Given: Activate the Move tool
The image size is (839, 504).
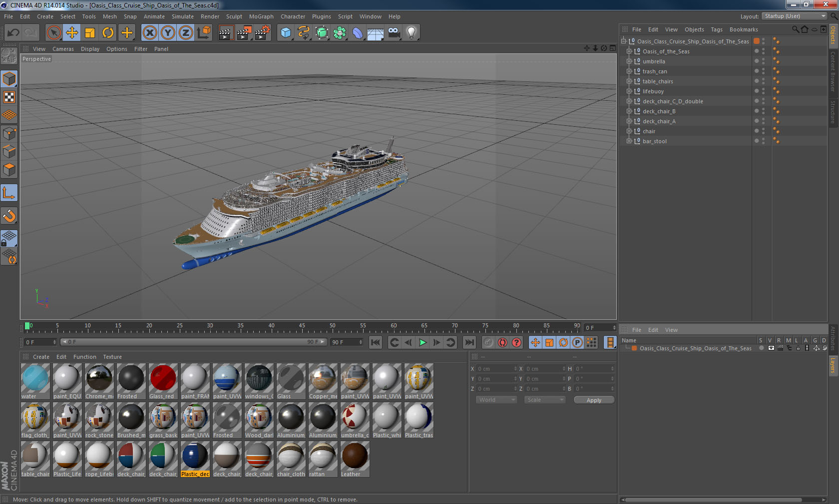Looking at the screenshot, I should pyautogui.click(x=72, y=33).
